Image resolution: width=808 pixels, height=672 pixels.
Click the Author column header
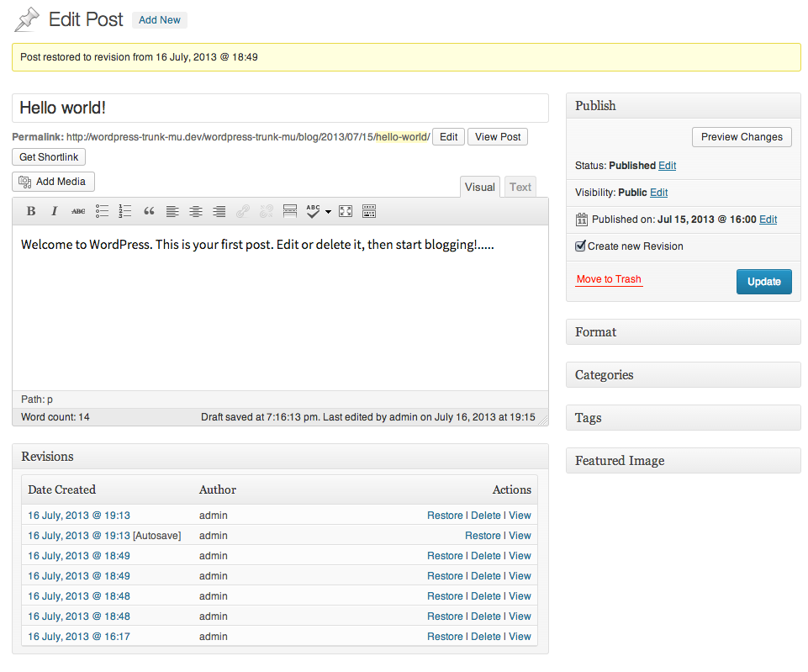tap(218, 490)
